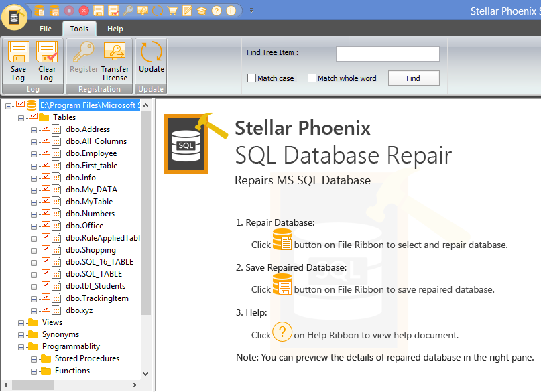Click the question mark Help icon in quick access toolbar

pos(217,11)
